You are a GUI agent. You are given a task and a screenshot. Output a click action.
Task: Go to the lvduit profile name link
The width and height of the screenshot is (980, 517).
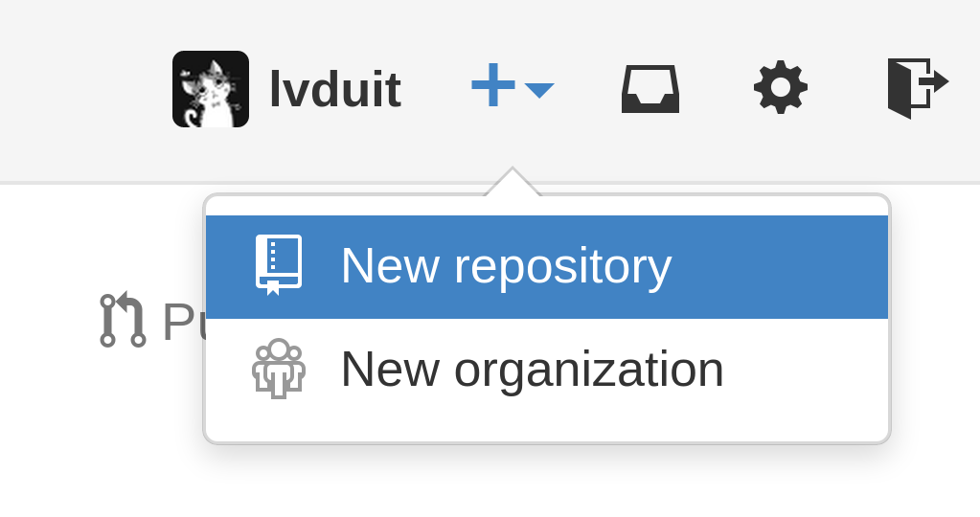tap(335, 89)
